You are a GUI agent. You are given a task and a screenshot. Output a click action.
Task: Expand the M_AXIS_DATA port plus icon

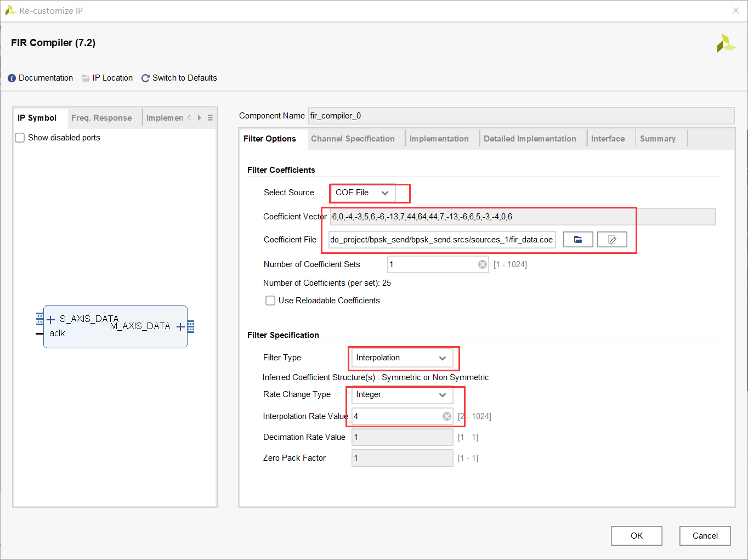(180, 327)
